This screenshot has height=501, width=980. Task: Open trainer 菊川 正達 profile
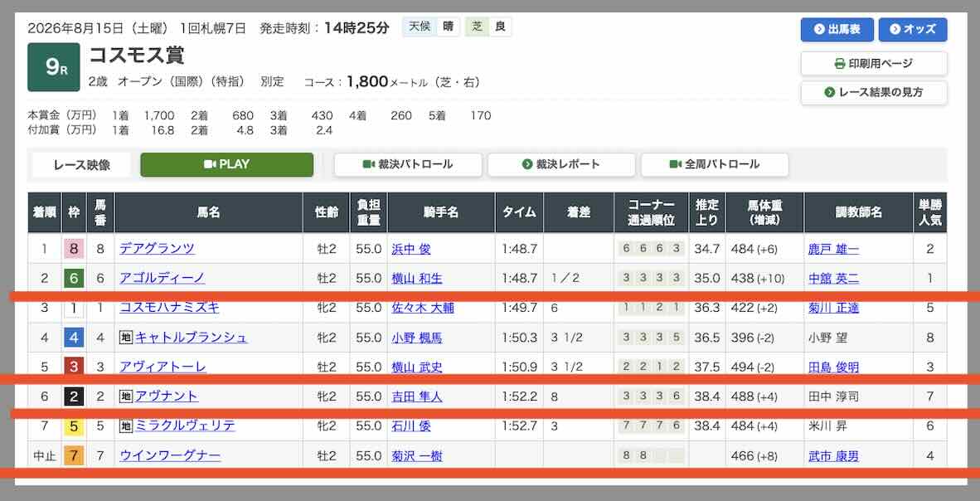(834, 308)
